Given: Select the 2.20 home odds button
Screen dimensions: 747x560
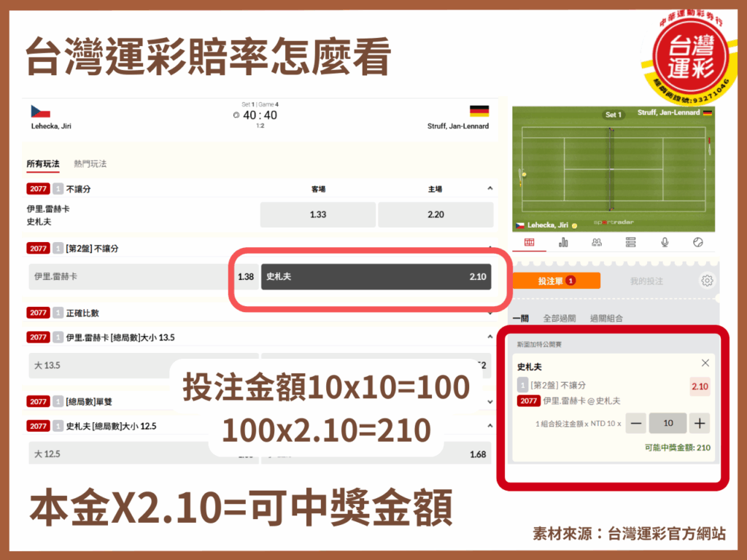Looking at the screenshot, I should (436, 214).
